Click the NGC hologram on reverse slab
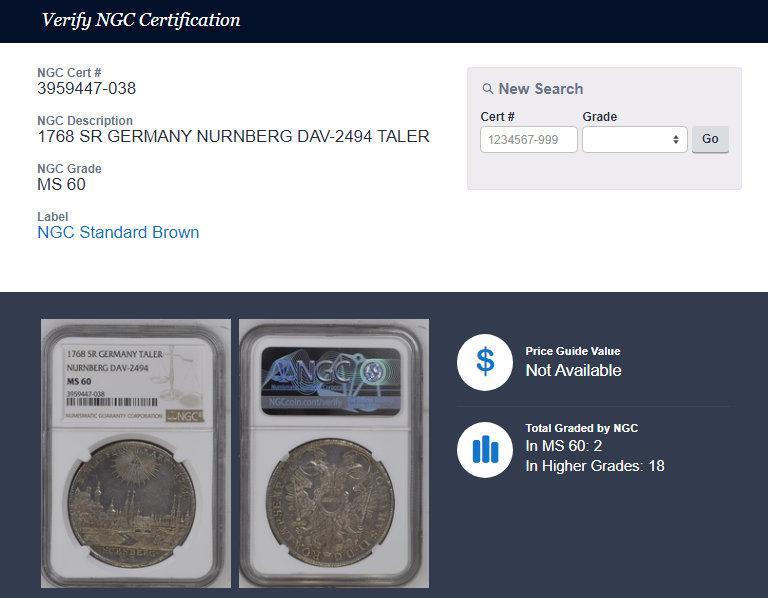The height and width of the screenshot is (598, 768). click(x=331, y=381)
